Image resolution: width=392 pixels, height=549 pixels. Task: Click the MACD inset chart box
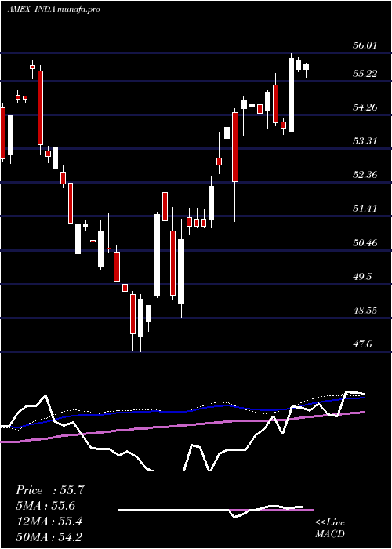point(216,510)
